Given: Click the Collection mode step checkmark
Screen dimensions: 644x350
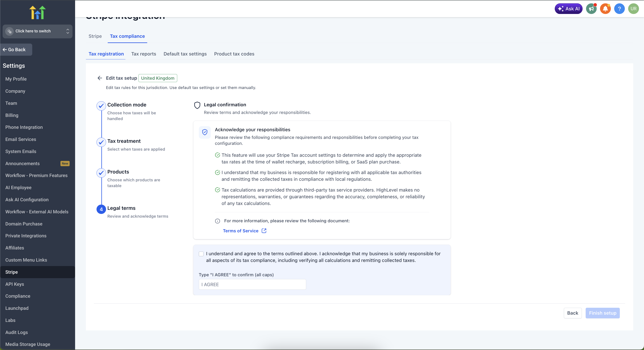Looking at the screenshot, I should coord(101,106).
